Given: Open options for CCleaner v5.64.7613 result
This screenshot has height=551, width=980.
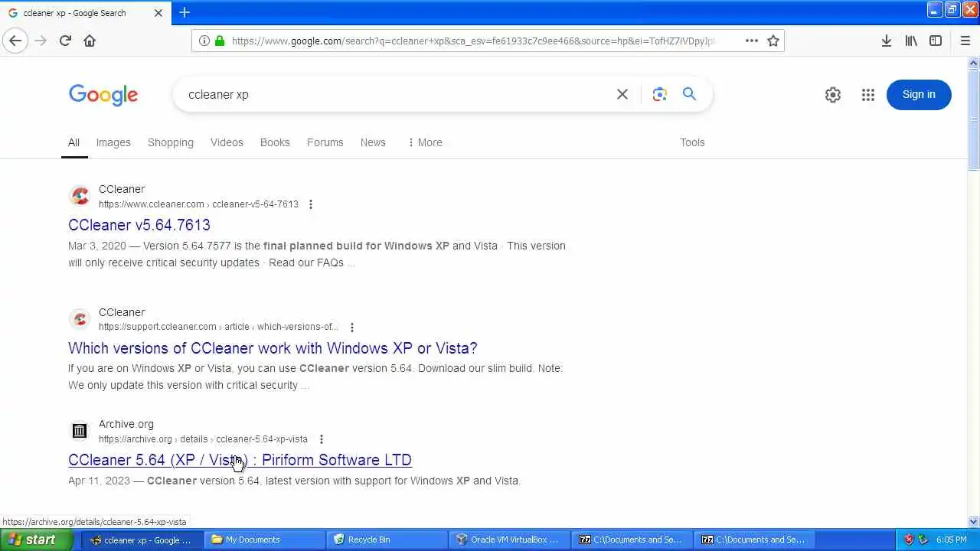Looking at the screenshot, I should pos(310,204).
